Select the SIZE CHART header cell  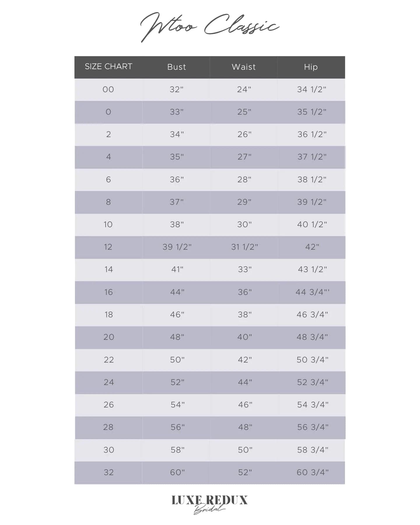point(108,67)
